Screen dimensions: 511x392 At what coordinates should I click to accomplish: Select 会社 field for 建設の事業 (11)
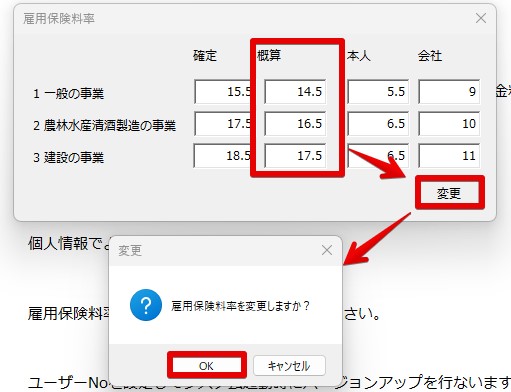coord(449,156)
